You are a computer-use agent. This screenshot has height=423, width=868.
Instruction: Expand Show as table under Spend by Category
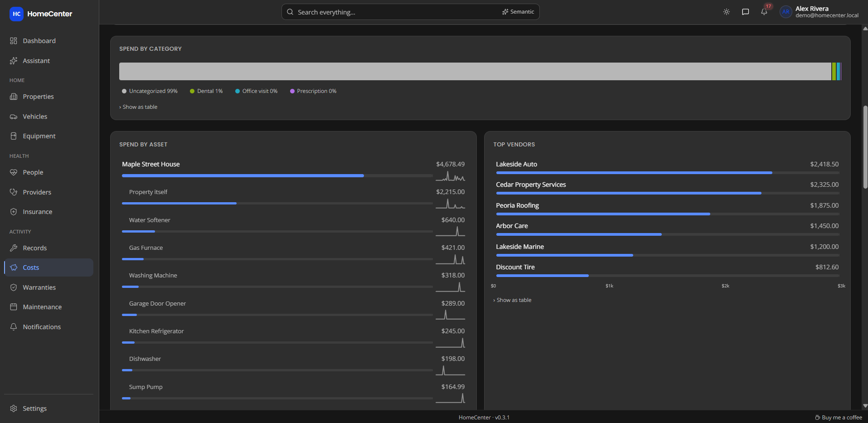pos(138,107)
